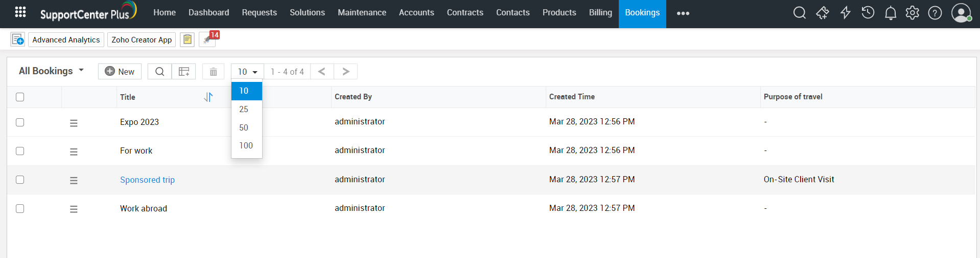
Task: Open the app launcher grid icon
Action: [20, 12]
